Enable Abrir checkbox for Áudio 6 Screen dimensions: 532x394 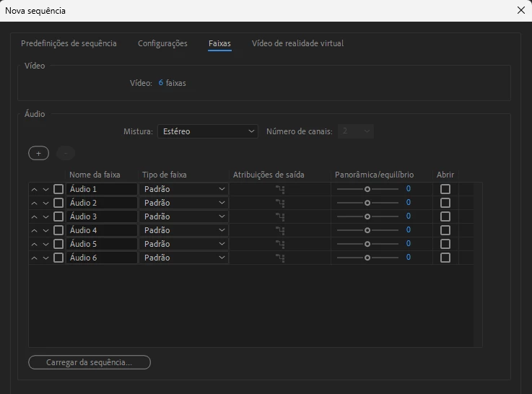445,258
